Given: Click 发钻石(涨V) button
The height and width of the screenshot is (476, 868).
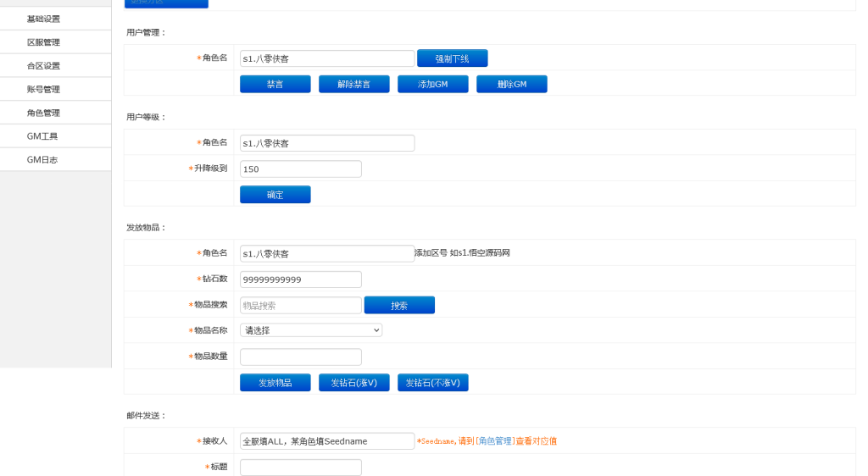Looking at the screenshot, I should pos(353,383).
